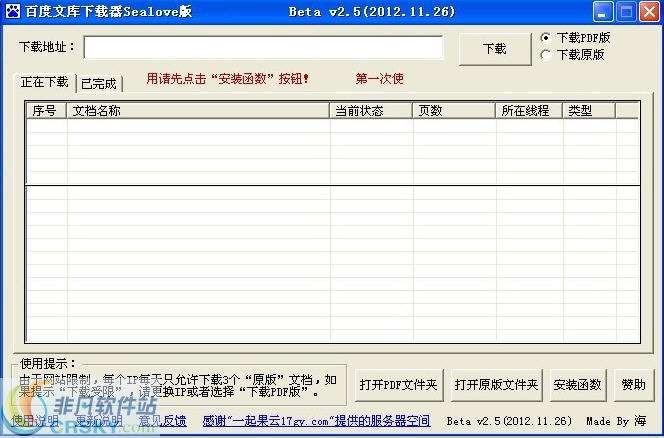This screenshot has width=664, height=438.
Task: Click the red 第一次使 notice text
Action: 380,78
